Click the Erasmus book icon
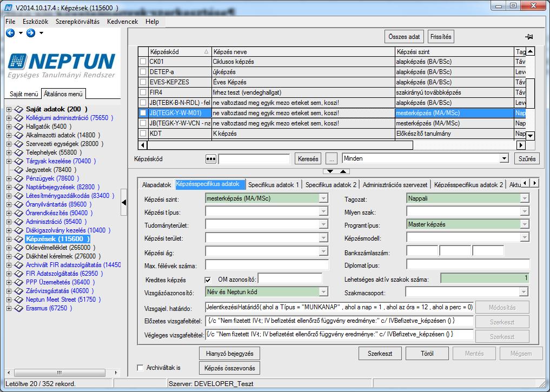Viewport: 550px width, 392px height. [x=19, y=308]
